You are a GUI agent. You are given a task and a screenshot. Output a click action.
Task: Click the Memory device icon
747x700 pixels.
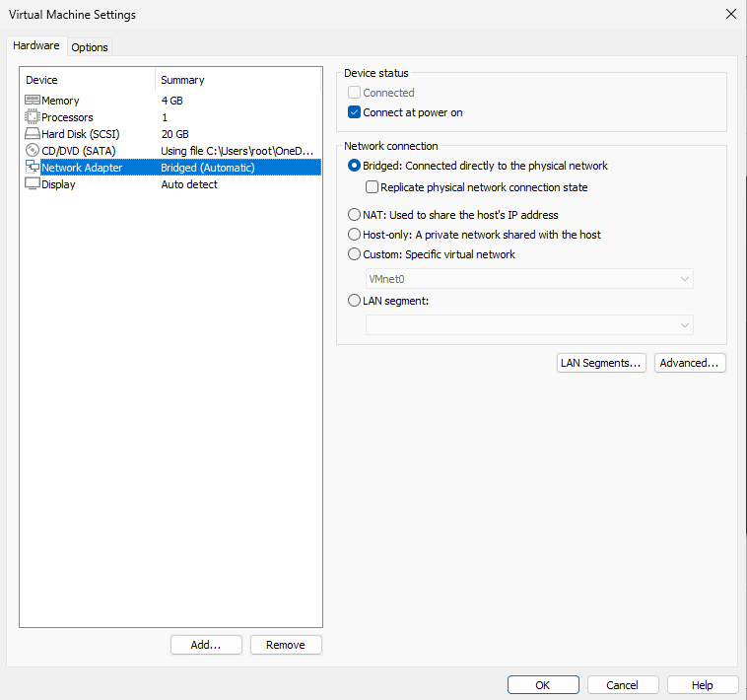[x=33, y=101]
